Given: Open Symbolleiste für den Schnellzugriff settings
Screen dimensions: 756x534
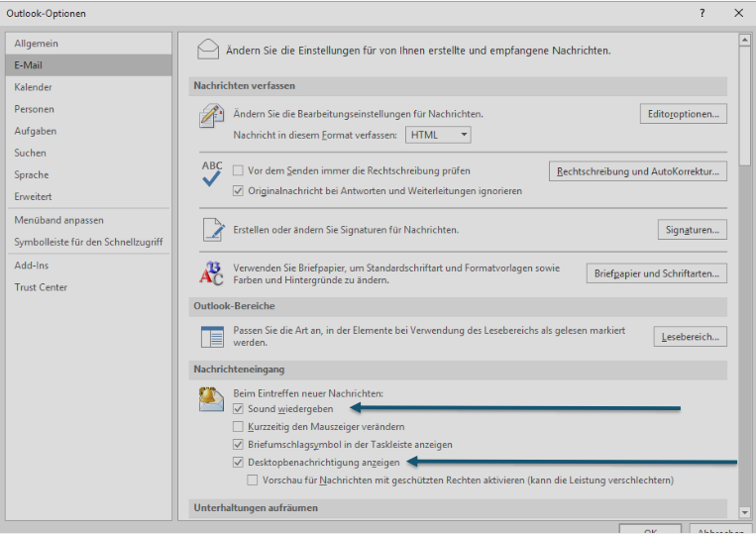Looking at the screenshot, I should tap(89, 242).
